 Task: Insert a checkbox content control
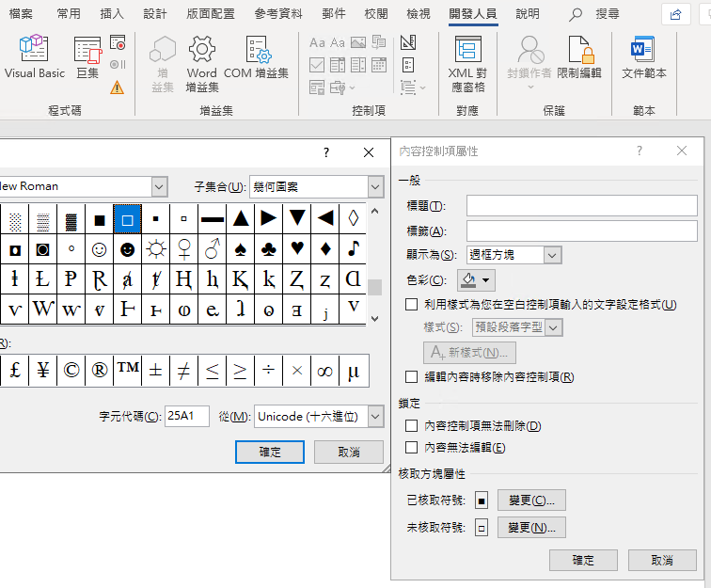click(x=317, y=65)
